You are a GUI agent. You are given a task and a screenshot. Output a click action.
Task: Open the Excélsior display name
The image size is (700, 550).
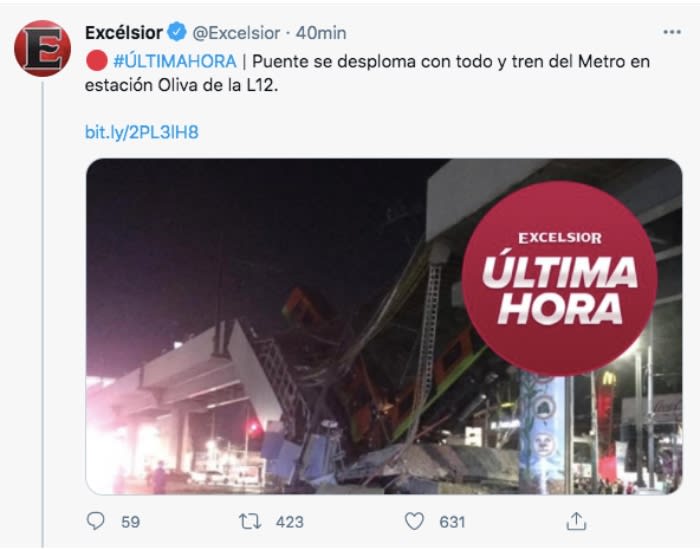point(124,33)
